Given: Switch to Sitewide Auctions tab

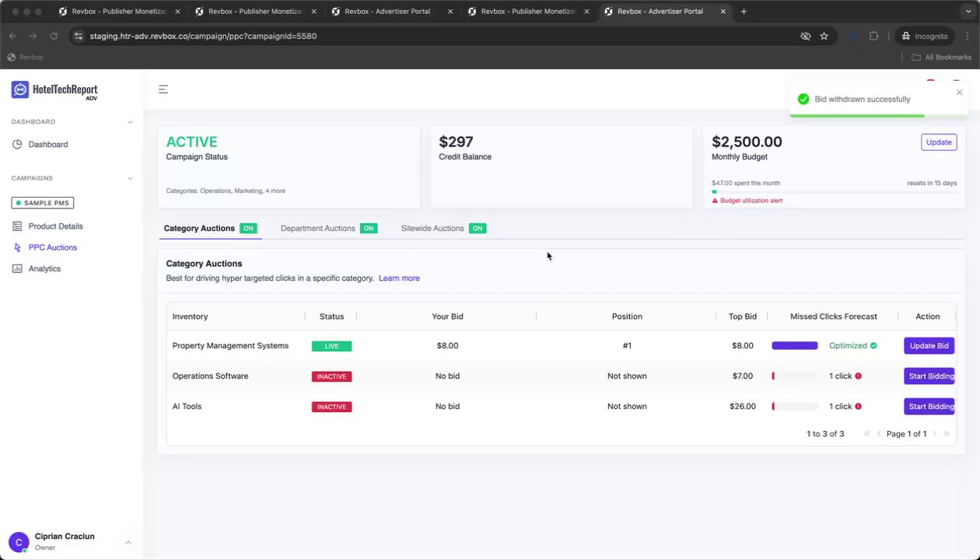Looking at the screenshot, I should coord(432,228).
